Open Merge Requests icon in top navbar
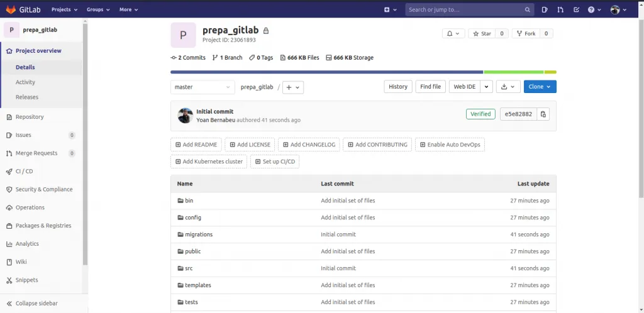This screenshot has height=313, width=644. click(560, 9)
